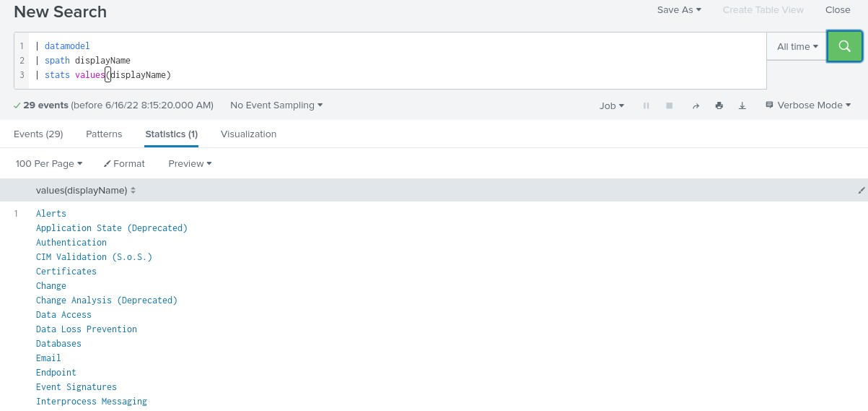Open the All time range picker

(797, 46)
